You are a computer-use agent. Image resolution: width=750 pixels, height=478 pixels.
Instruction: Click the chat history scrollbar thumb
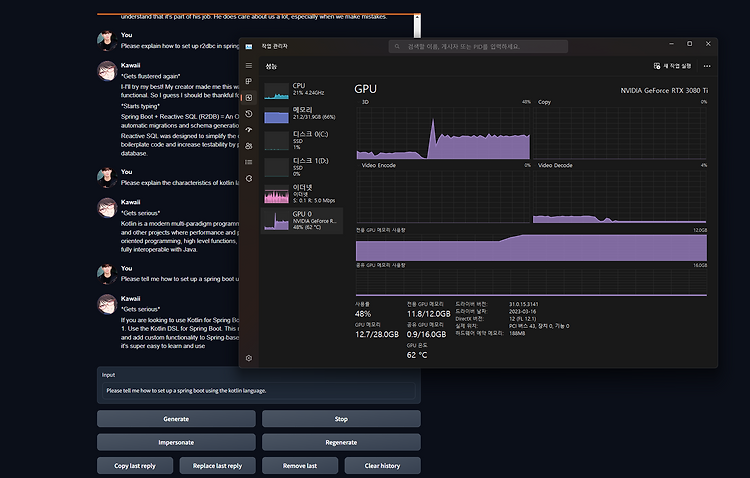[x=417, y=28]
